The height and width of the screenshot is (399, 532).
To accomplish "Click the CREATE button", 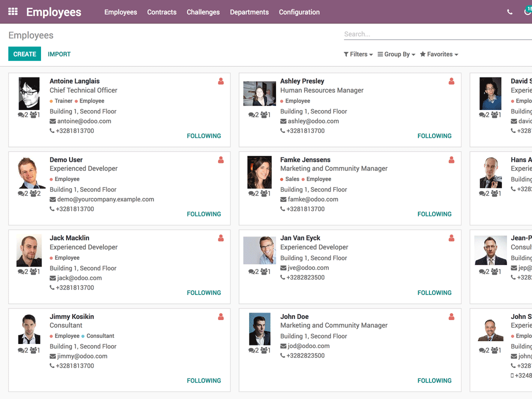I will (x=24, y=54).
